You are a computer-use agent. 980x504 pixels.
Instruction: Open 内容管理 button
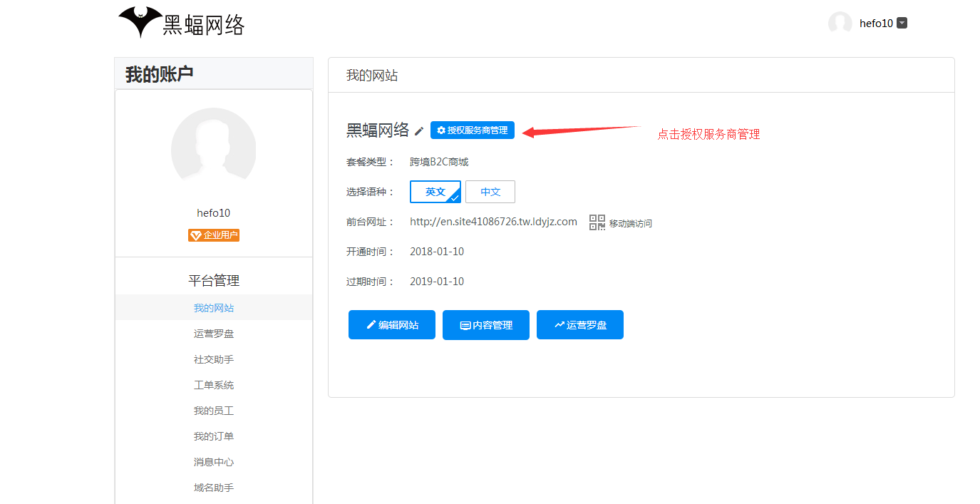click(485, 325)
